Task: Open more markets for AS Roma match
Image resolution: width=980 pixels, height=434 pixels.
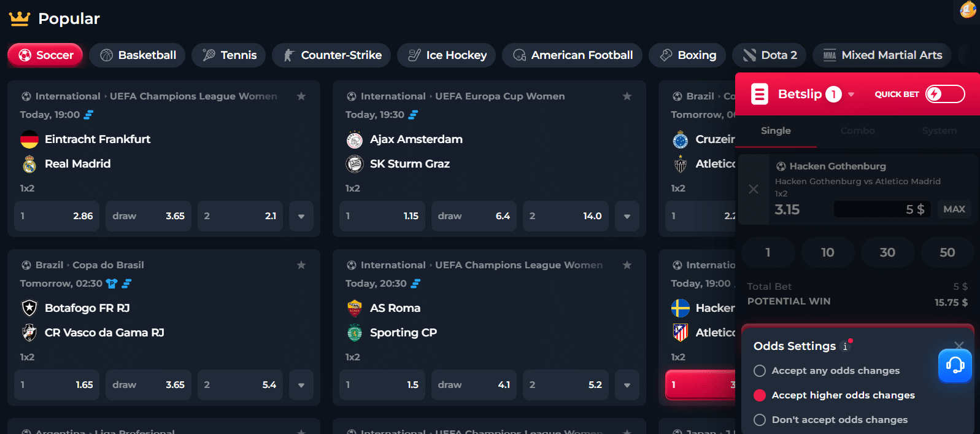Action: coord(627,385)
